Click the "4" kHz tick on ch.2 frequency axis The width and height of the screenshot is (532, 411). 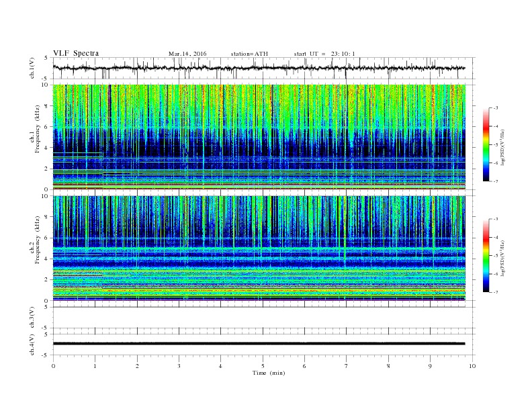click(46, 259)
